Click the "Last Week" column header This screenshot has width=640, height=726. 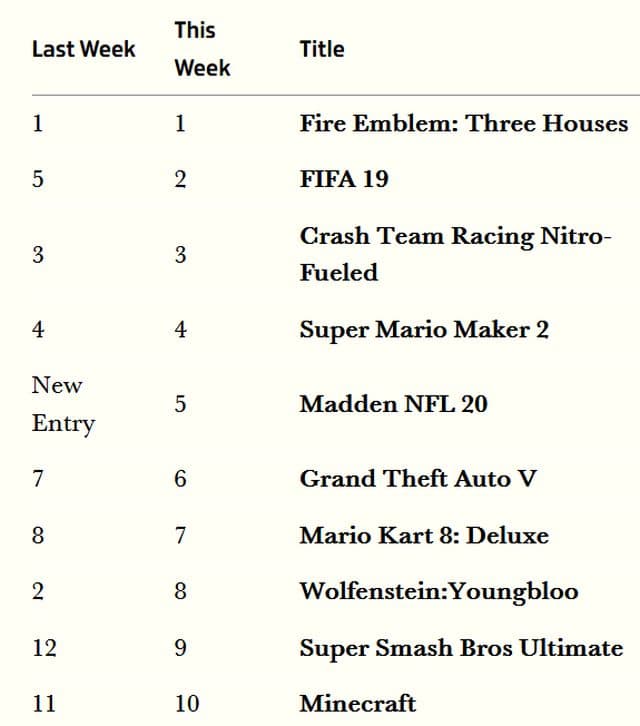83,49
